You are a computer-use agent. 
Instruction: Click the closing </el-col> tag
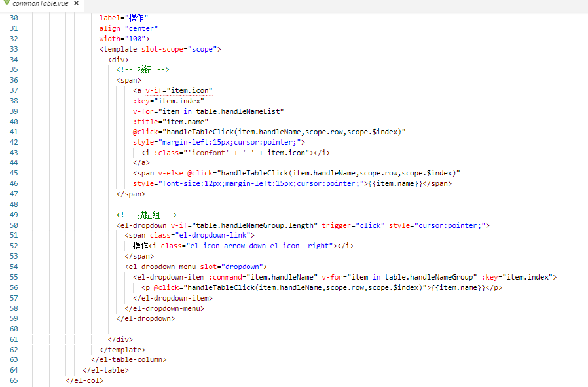pyautogui.click(x=84, y=380)
